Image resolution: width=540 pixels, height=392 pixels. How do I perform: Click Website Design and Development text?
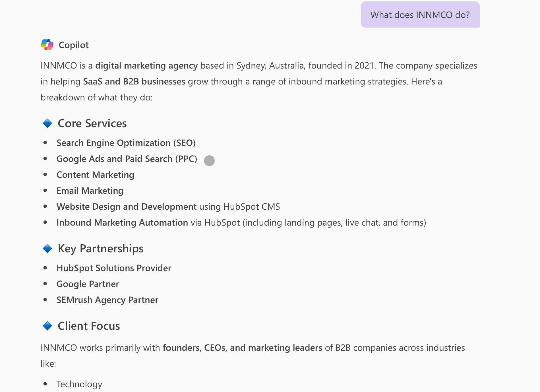point(127,207)
